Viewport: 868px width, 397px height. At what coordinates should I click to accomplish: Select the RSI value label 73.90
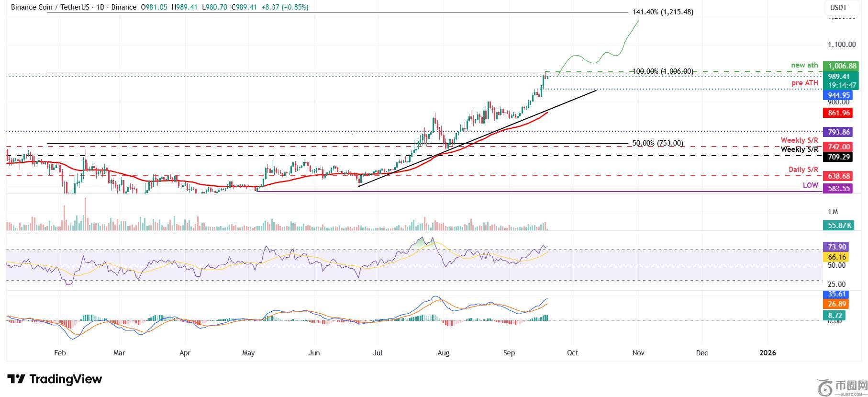click(836, 247)
